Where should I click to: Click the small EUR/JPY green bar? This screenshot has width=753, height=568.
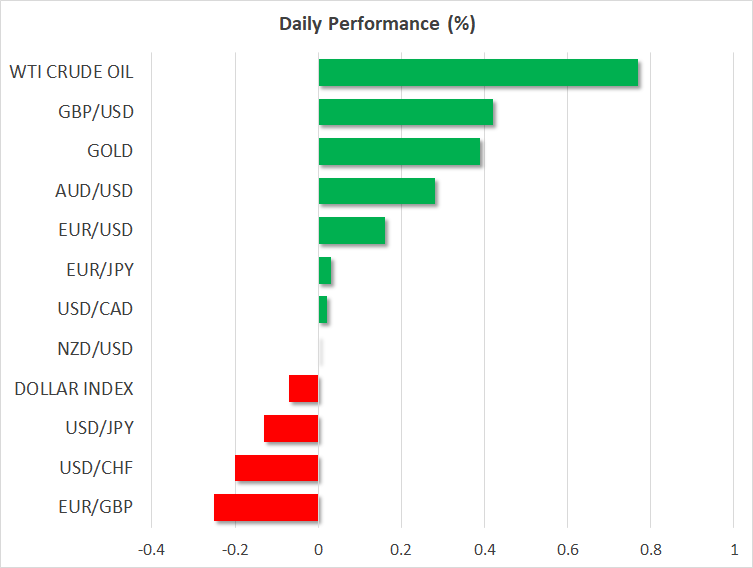pos(325,270)
